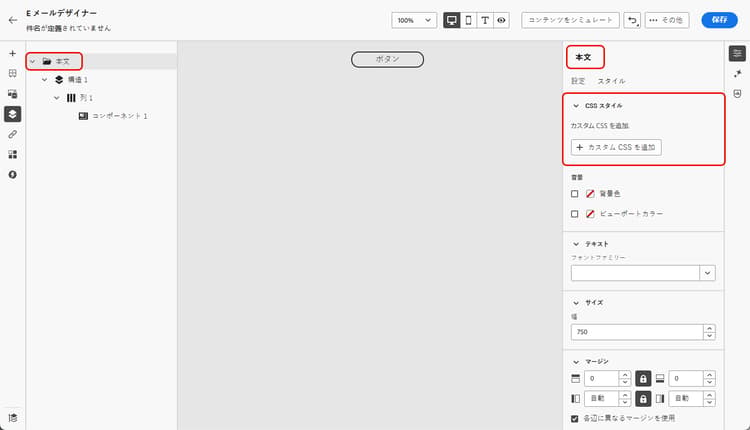The width and height of the screenshot is (750, 430).
Task: Open the settings pane icon on right rail
Action: 737,53
